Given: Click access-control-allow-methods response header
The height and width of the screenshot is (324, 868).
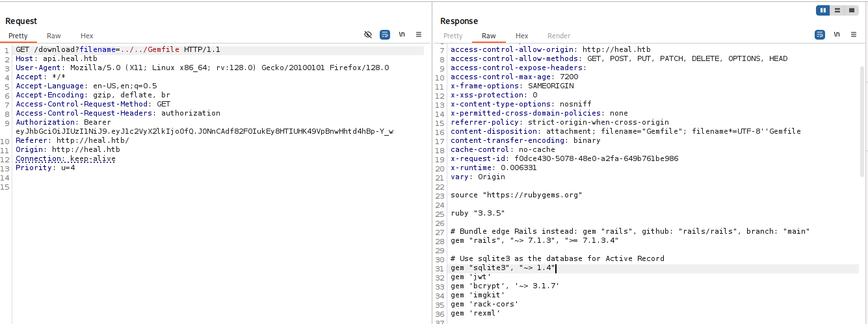Looking at the screenshot, I should 619,58.
